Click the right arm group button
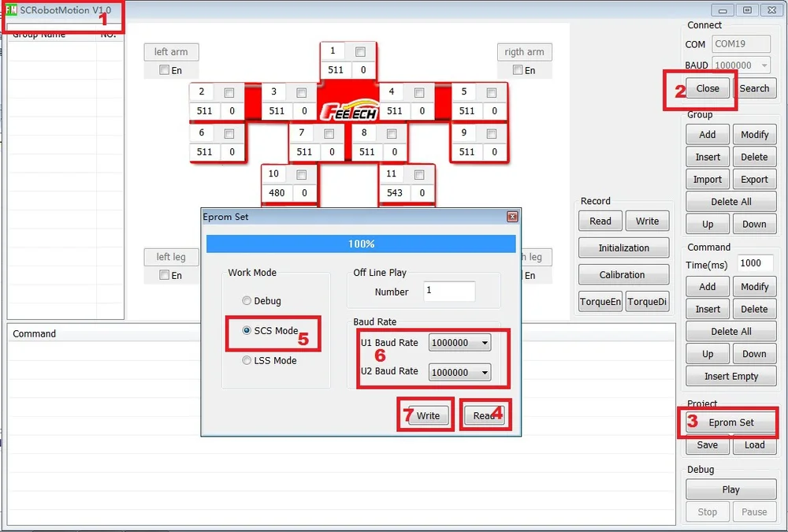 (524, 52)
